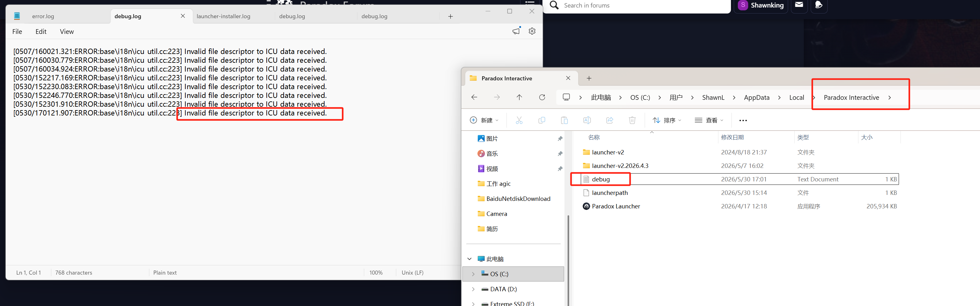Collapse the 此电脑 tree node
The image size is (980, 306).
pyautogui.click(x=470, y=259)
